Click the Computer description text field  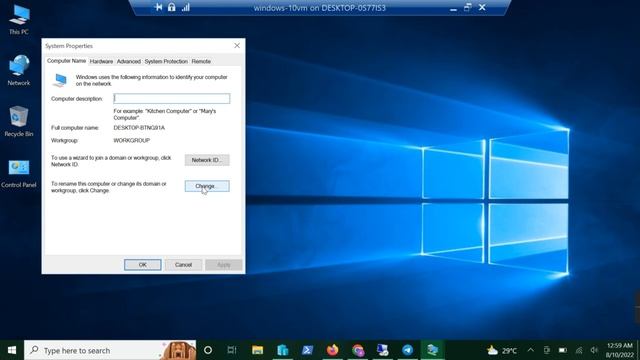172,98
